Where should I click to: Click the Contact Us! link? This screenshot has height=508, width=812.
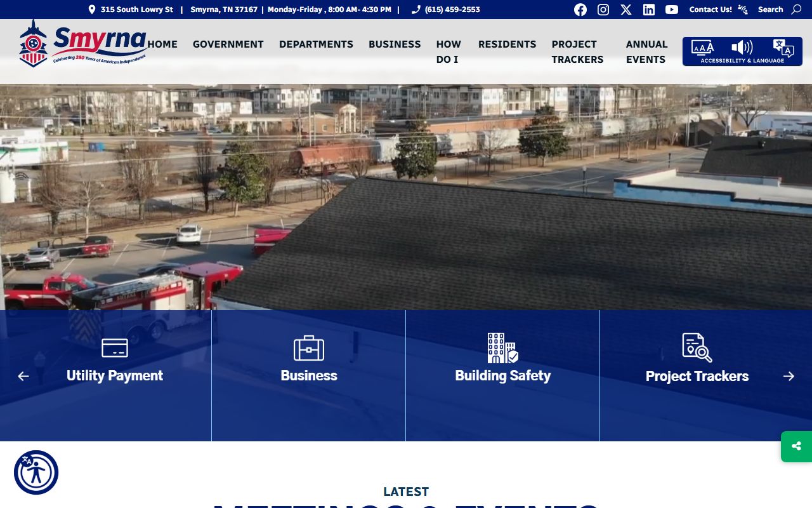click(x=710, y=10)
